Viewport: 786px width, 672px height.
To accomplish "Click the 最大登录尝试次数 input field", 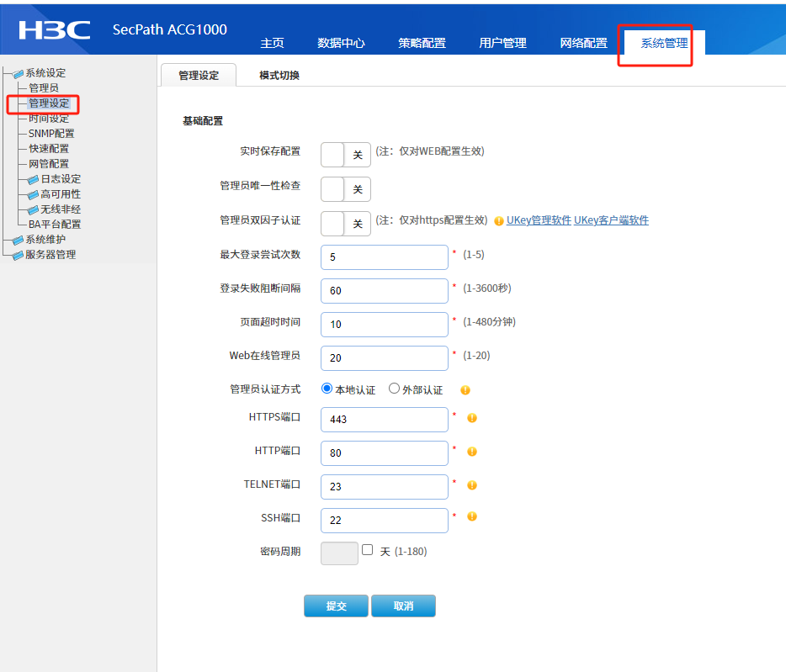I will coord(385,257).
